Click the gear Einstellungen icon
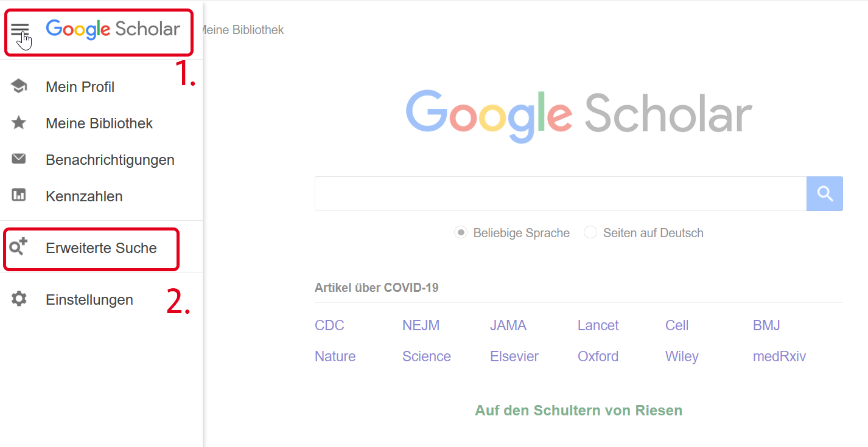Image resolution: width=868 pixels, height=447 pixels. [19, 299]
